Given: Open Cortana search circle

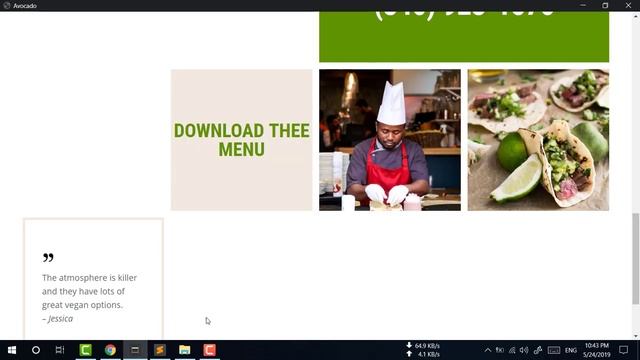Looking at the screenshot, I should point(36,350).
